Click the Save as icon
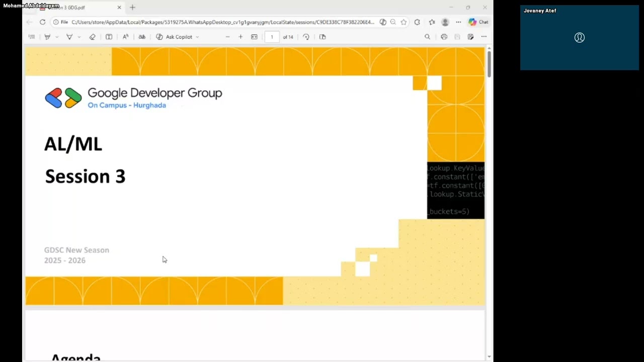This screenshot has height=362, width=644. tap(470, 37)
